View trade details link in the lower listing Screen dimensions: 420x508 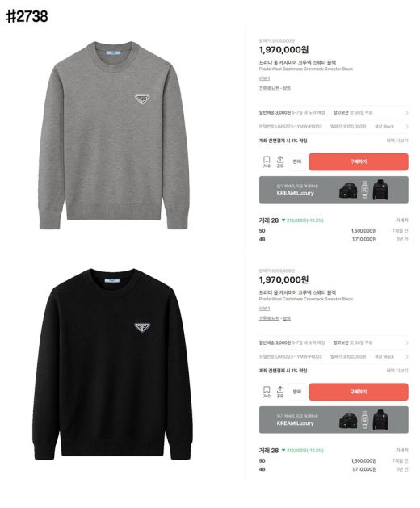[x=402, y=450]
